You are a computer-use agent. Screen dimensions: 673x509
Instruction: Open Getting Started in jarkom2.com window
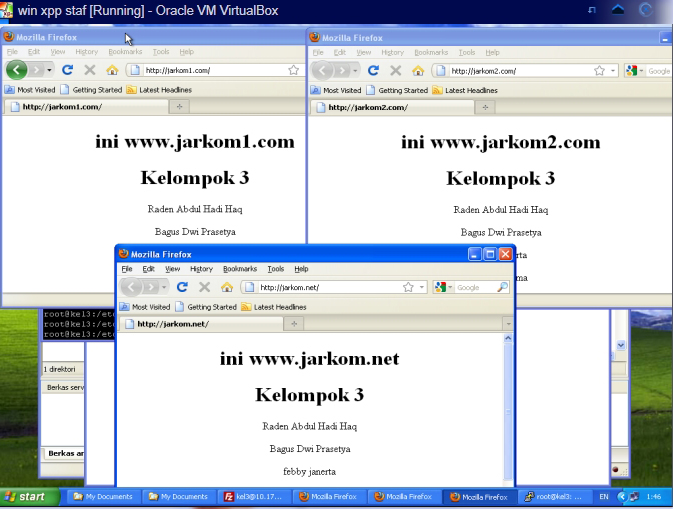[x=397, y=91]
